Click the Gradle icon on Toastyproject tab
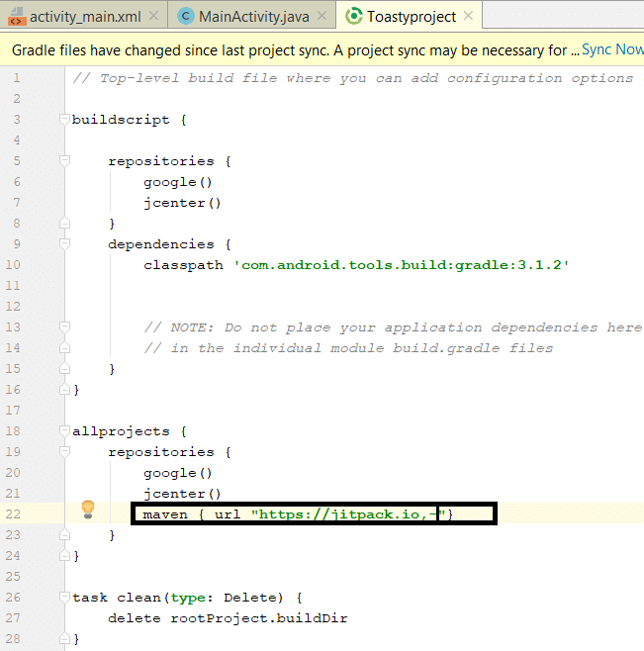This screenshot has height=651, width=644. (x=354, y=16)
